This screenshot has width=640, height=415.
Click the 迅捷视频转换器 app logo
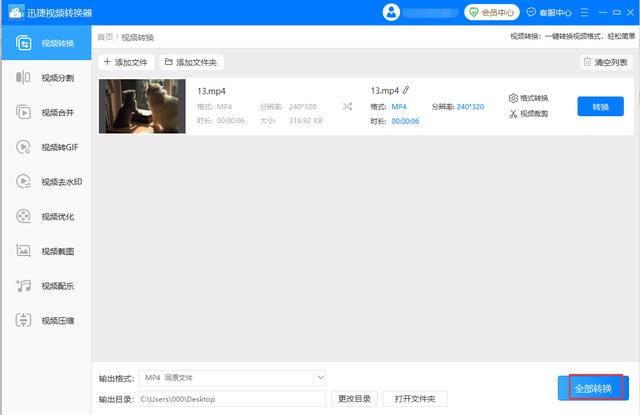pyautogui.click(x=16, y=13)
